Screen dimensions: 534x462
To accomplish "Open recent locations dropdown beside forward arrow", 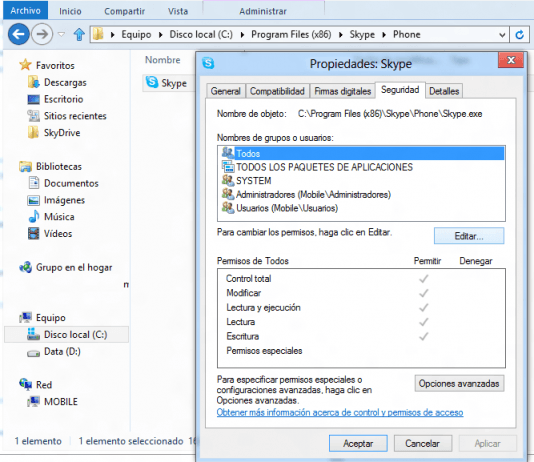I will (x=61, y=34).
